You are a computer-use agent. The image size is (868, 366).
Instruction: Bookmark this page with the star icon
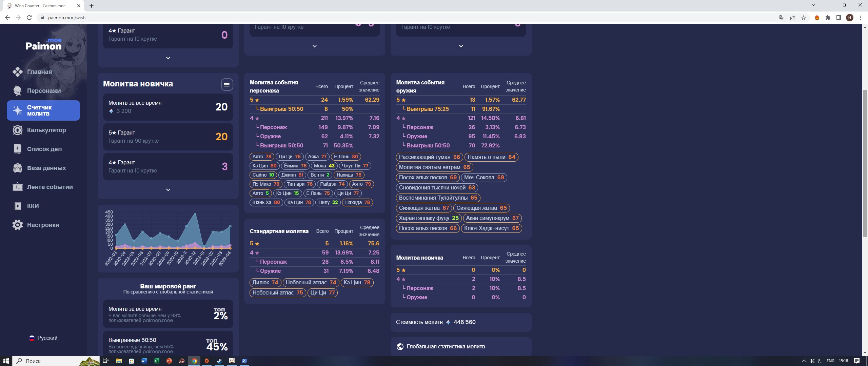point(804,18)
